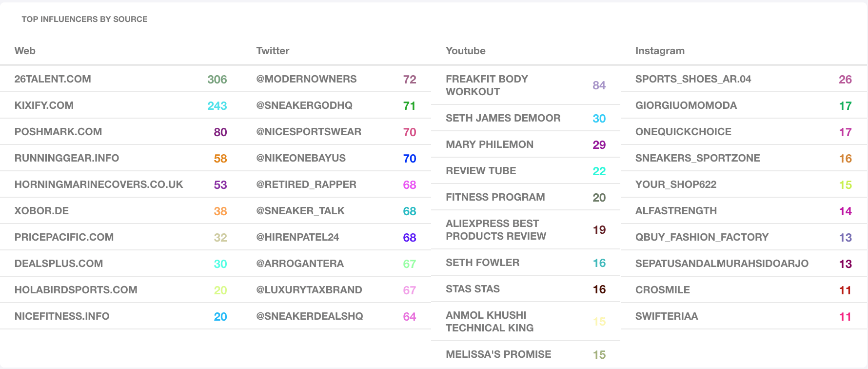Open the FREAKFIT BODY WORKOUT channel
Image resolution: width=868 pixels, height=369 pixels.
[x=487, y=85]
